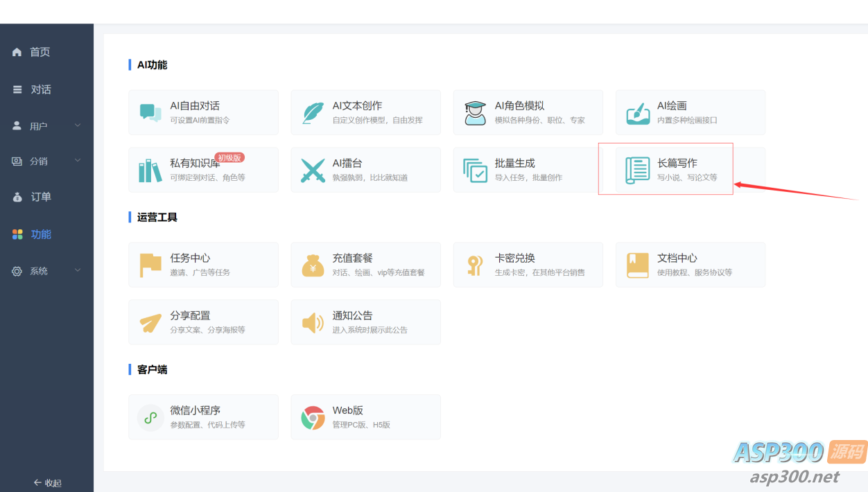This screenshot has height=492, width=868.
Task: Click the gear icon beside 系统
Action: click(x=17, y=271)
